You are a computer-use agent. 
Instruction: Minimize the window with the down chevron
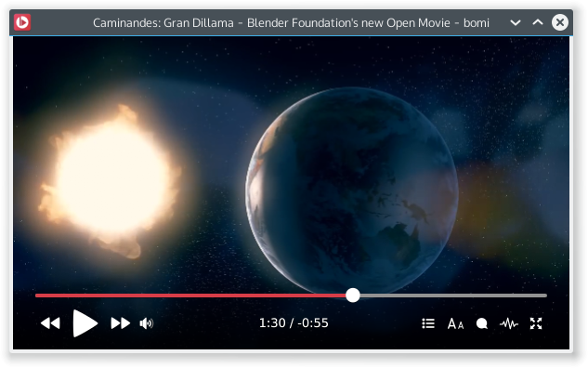point(516,22)
